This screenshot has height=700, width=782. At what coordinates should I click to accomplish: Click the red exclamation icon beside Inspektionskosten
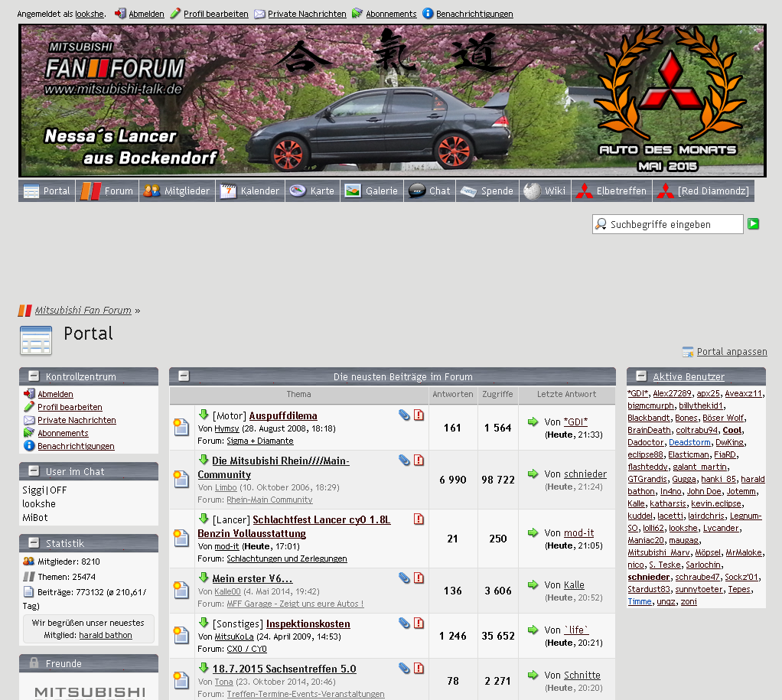(x=419, y=623)
